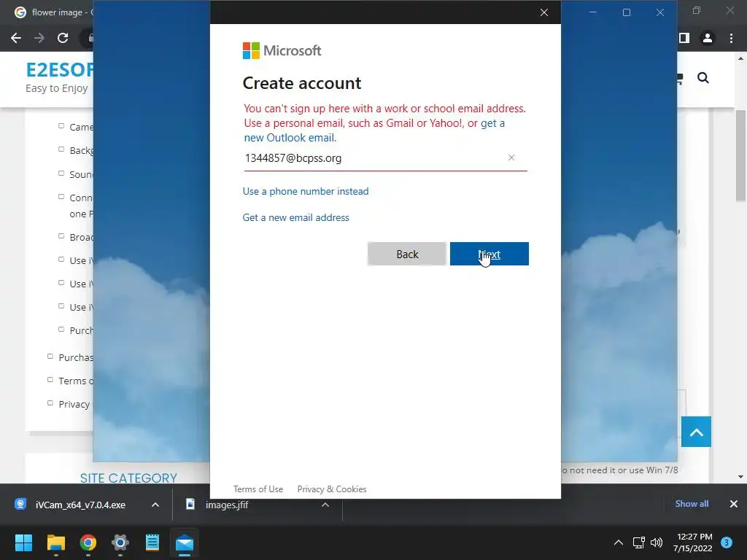The height and width of the screenshot is (560, 747).
Task: Click the website search magnifier icon
Action: click(x=703, y=77)
